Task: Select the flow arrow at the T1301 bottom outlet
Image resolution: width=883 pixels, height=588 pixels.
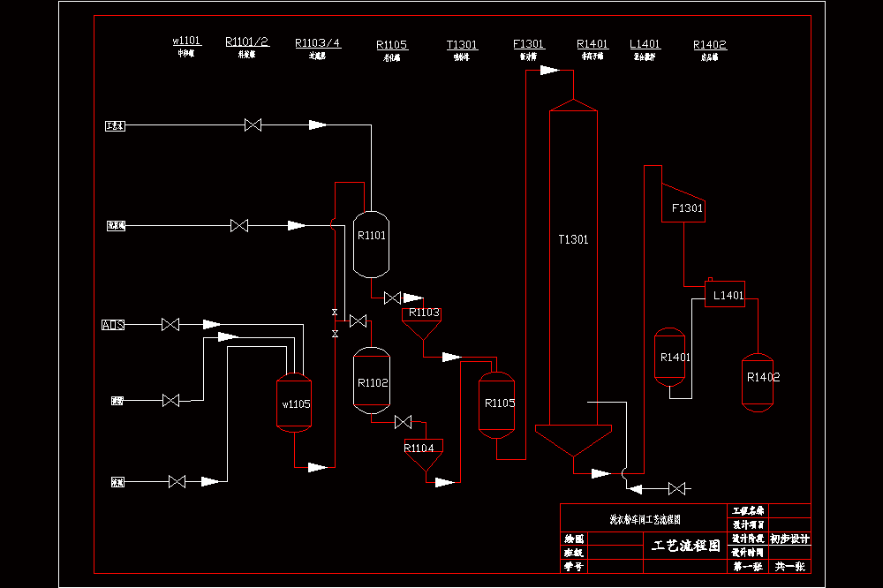Action: [600, 473]
